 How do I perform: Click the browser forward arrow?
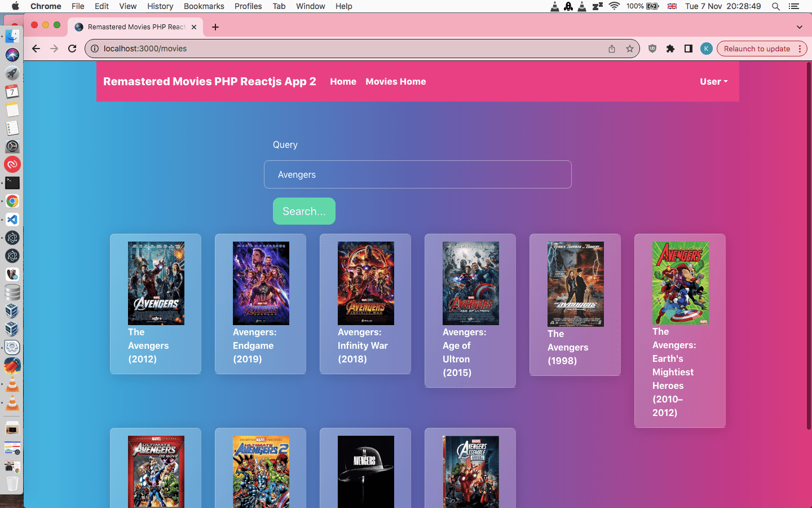pos(54,49)
